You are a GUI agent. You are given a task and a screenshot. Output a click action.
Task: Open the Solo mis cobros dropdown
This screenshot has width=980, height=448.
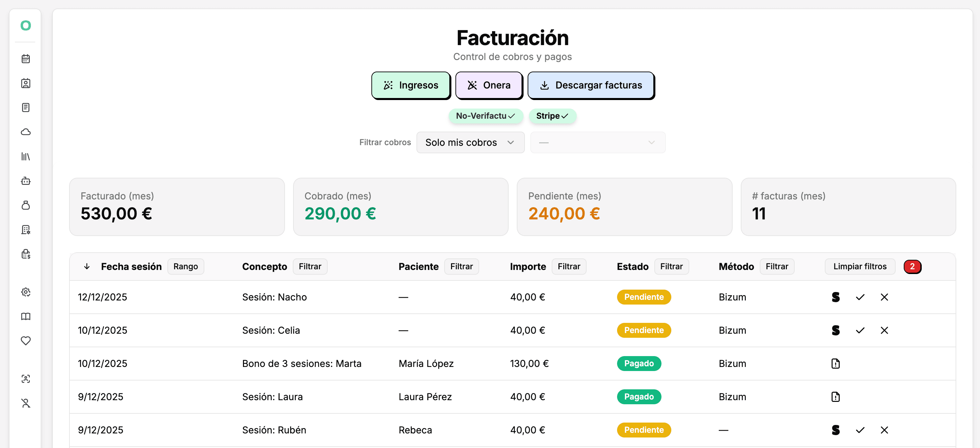coord(470,142)
